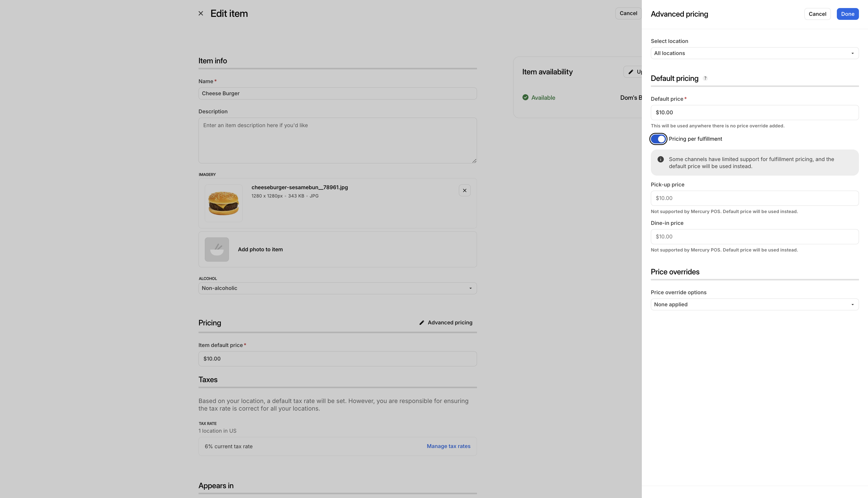Expand the Price override options dropdown

(x=754, y=305)
